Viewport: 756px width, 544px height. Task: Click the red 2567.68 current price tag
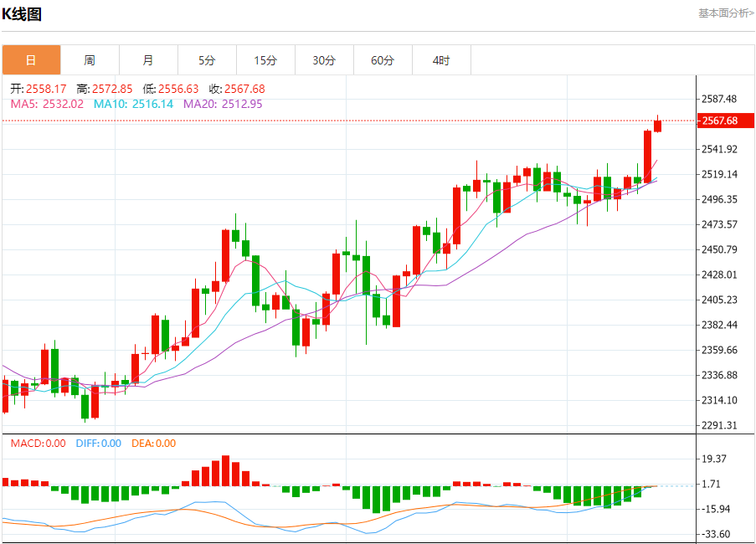pyautogui.click(x=726, y=121)
